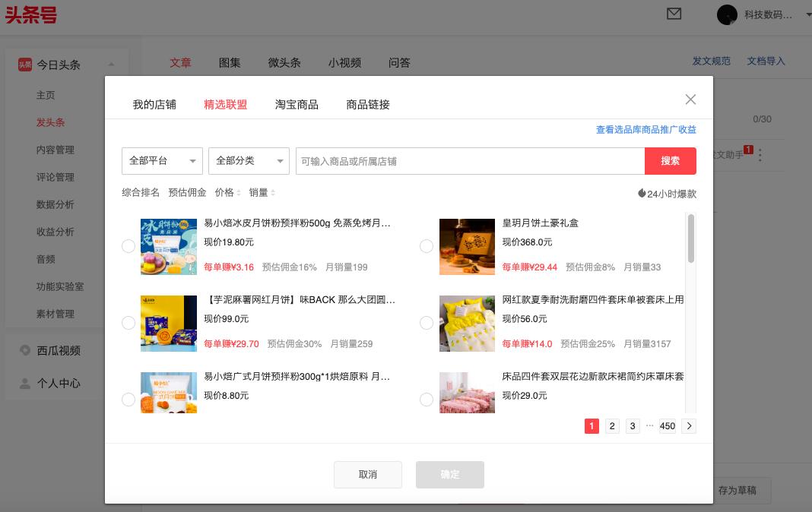Click the 搜索 search button
Image resolution: width=812 pixels, height=512 pixels.
point(671,161)
